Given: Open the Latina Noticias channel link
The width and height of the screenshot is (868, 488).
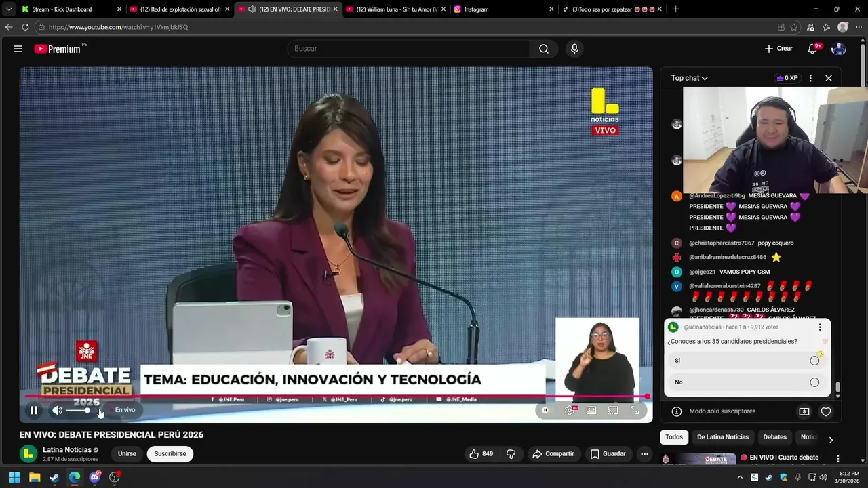Looking at the screenshot, I should 67,450.
